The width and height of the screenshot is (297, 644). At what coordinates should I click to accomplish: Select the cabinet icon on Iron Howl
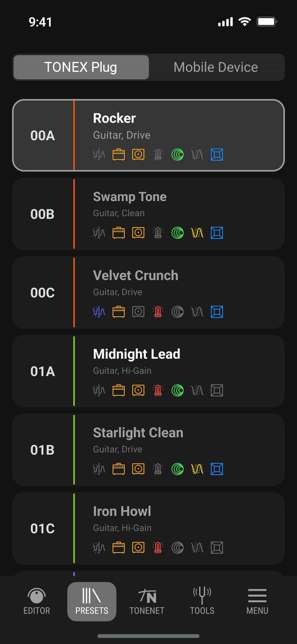[x=138, y=547]
